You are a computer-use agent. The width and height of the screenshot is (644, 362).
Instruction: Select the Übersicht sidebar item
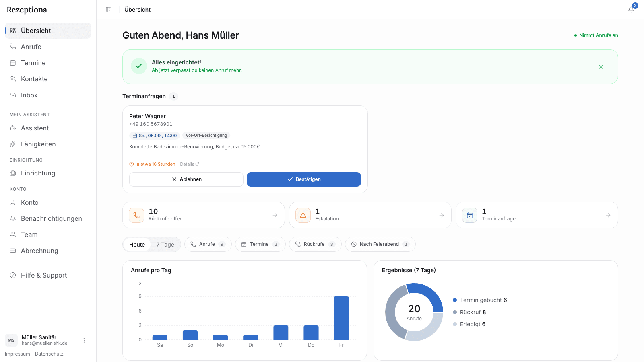pos(48,31)
